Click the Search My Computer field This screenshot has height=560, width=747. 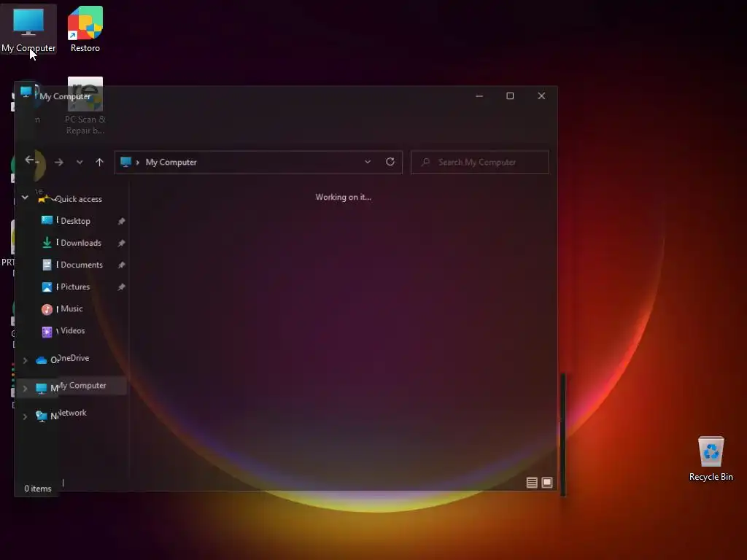tap(480, 163)
